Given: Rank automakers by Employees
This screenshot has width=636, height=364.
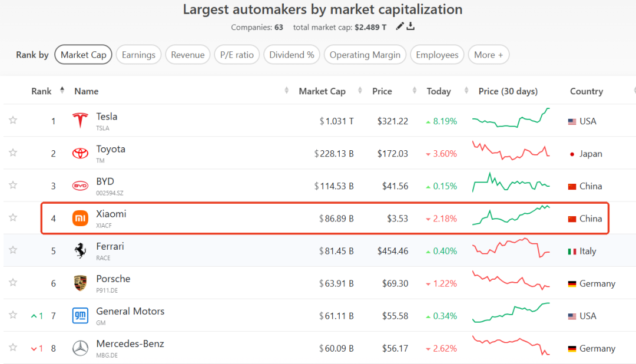Looking at the screenshot, I should tap(437, 55).
